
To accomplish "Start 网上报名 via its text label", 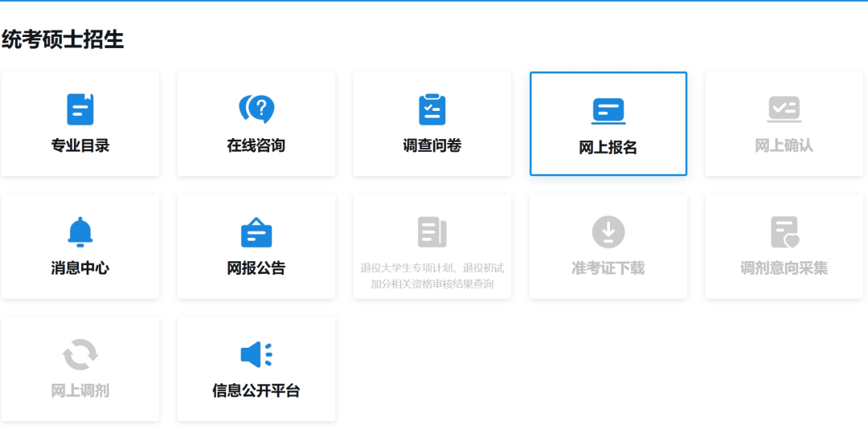I will [608, 148].
